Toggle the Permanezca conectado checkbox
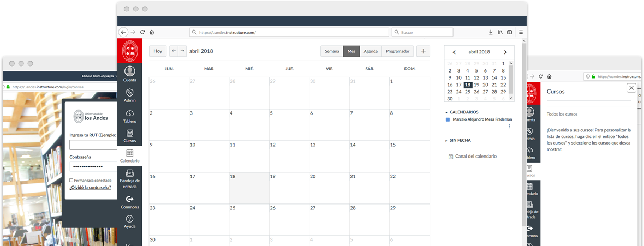Image resolution: width=644 pixels, height=246 pixels. tap(71, 180)
